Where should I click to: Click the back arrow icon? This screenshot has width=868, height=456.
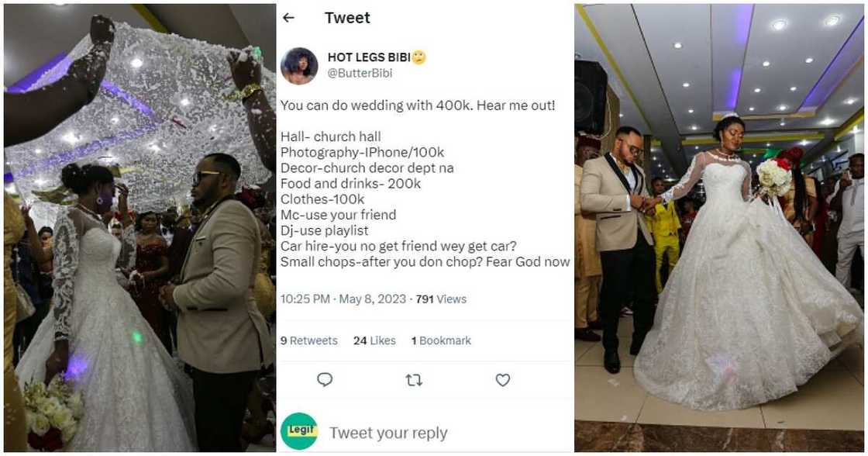point(289,18)
